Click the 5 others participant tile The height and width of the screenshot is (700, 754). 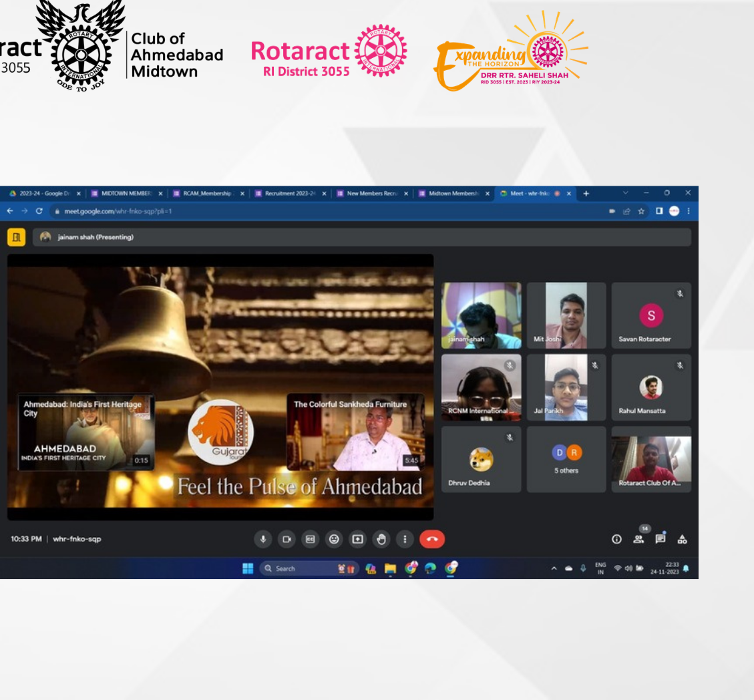(x=566, y=459)
